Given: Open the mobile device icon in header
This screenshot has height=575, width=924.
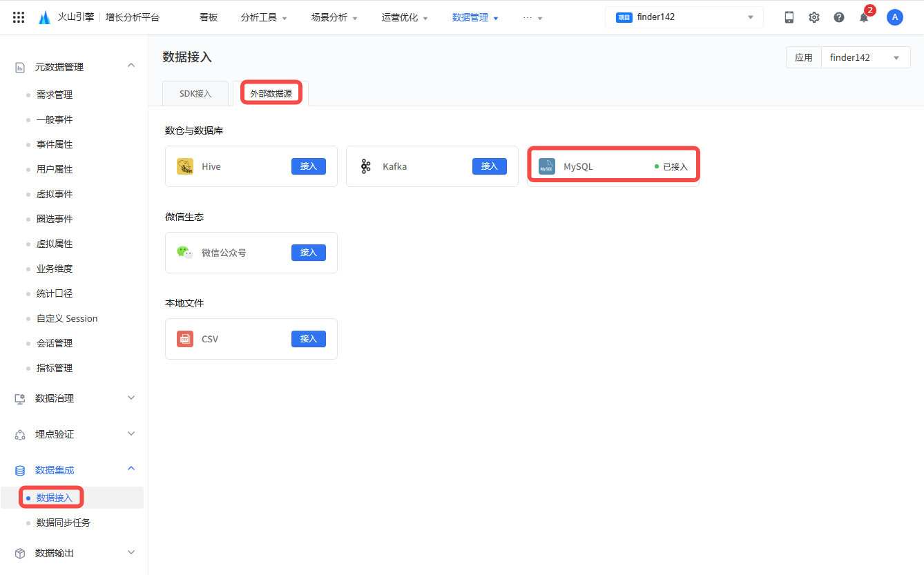Looking at the screenshot, I should tap(789, 17).
